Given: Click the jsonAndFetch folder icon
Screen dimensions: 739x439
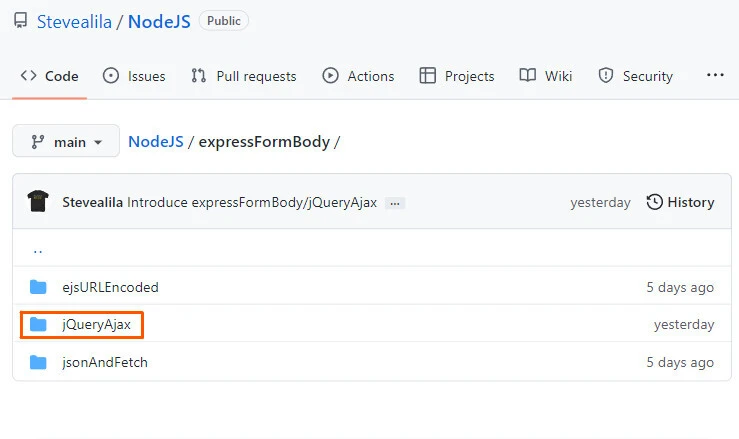Looking at the screenshot, I should 38,362.
